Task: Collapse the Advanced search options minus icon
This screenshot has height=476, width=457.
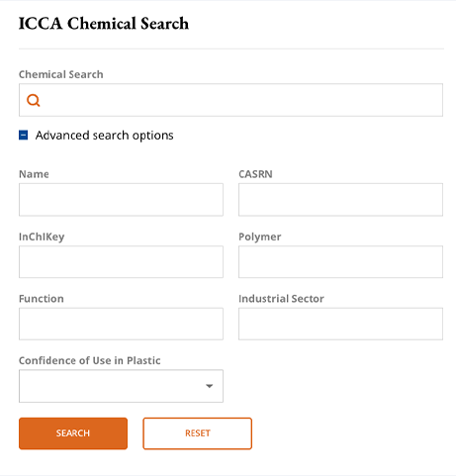Action: click(24, 136)
